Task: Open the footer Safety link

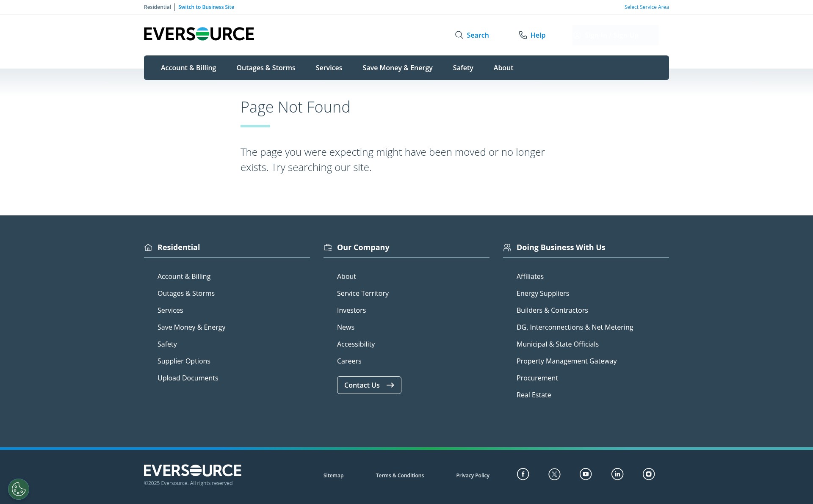Action: pyautogui.click(x=167, y=344)
